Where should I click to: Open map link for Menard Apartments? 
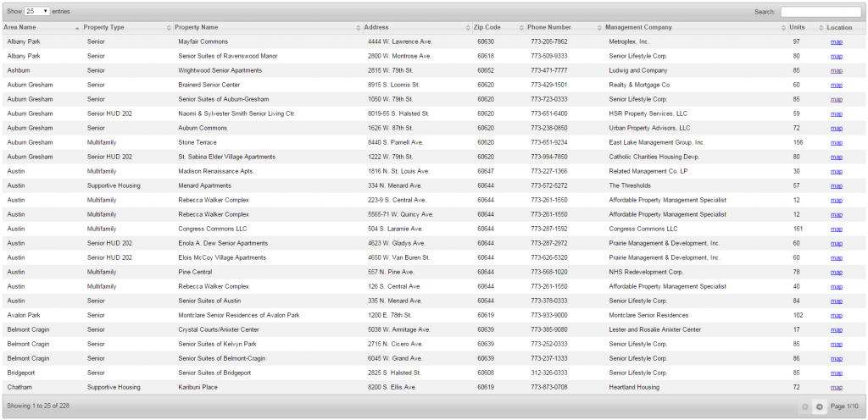pyautogui.click(x=836, y=185)
